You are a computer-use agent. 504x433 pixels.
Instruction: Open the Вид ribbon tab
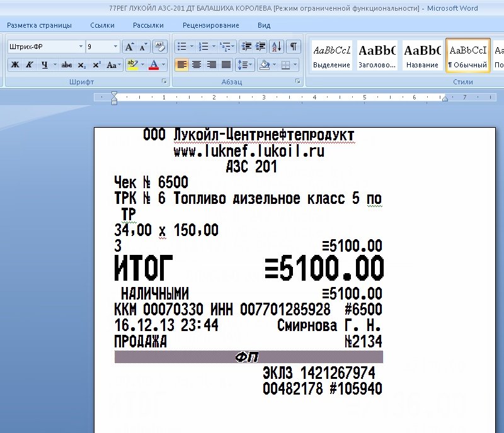tap(263, 25)
